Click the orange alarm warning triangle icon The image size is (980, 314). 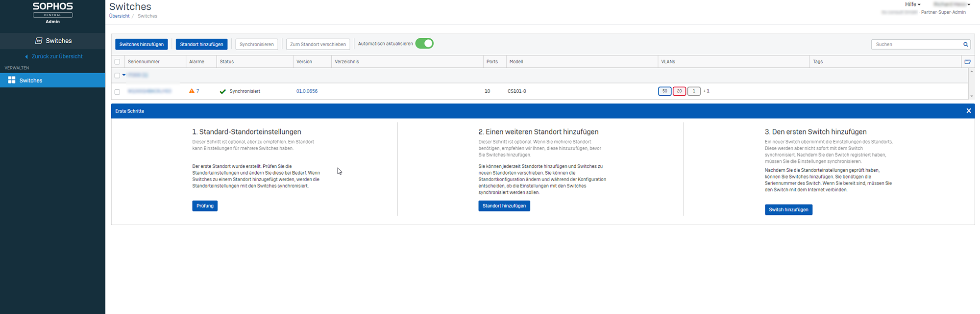click(192, 91)
